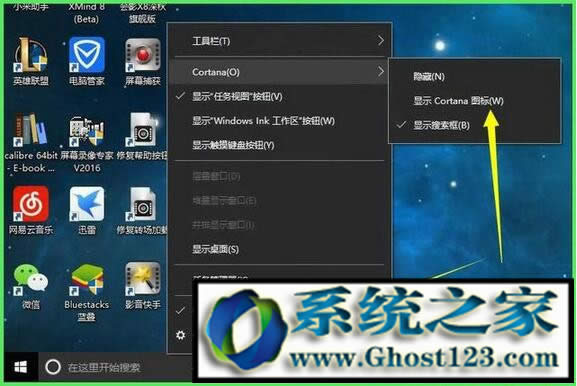Open the 微信 WeChat icon

click(x=31, y=280)
